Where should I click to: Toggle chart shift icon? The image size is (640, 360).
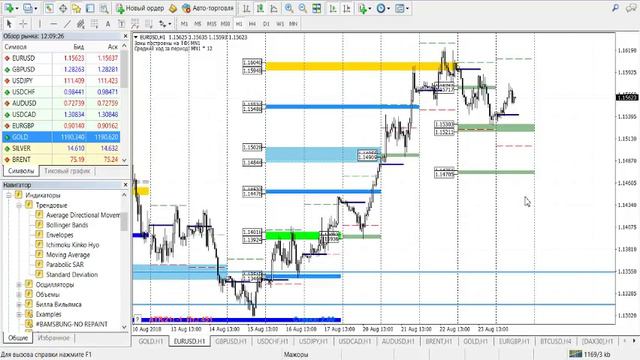(347, 8)
